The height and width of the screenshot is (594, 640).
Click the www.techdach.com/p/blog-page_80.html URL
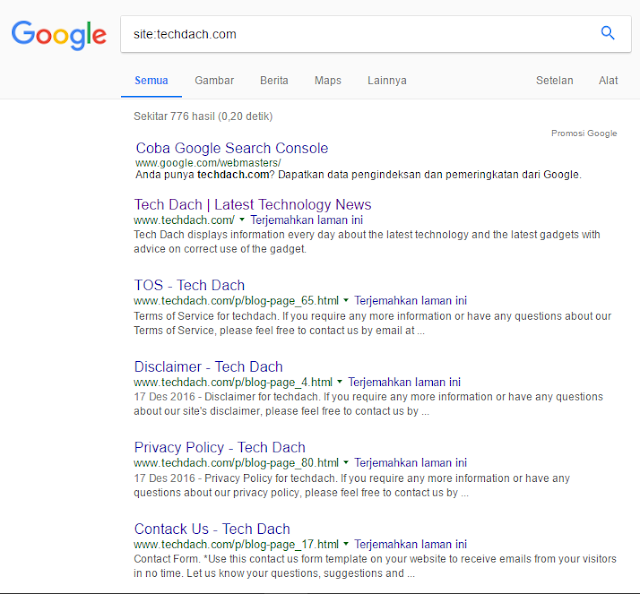tap(236, 463)
